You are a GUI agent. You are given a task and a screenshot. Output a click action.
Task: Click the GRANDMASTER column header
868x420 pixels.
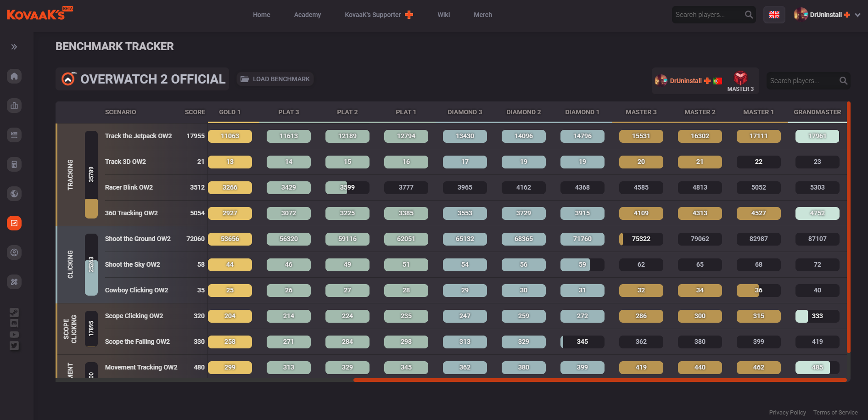tap(818, 112)
